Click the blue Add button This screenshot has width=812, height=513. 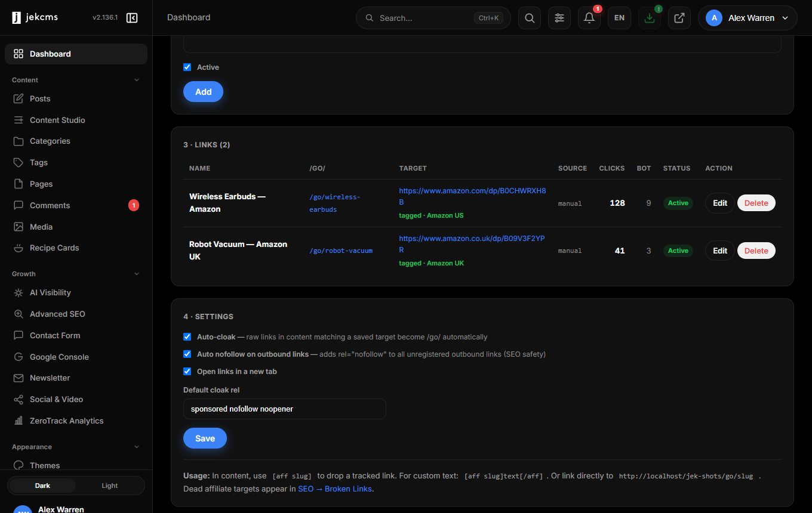tap(203, 92)
